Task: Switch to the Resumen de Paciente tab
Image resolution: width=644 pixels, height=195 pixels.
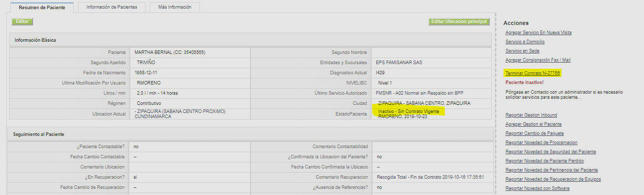Action: click(x=42, y=8)
